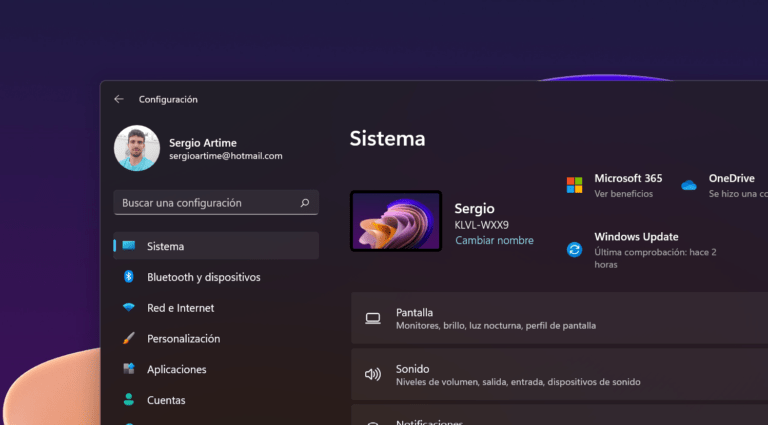The width and height of the screenshot is (768, 425).
Task: Click the Sistema monitor icon
Action: tap(129, 246)
